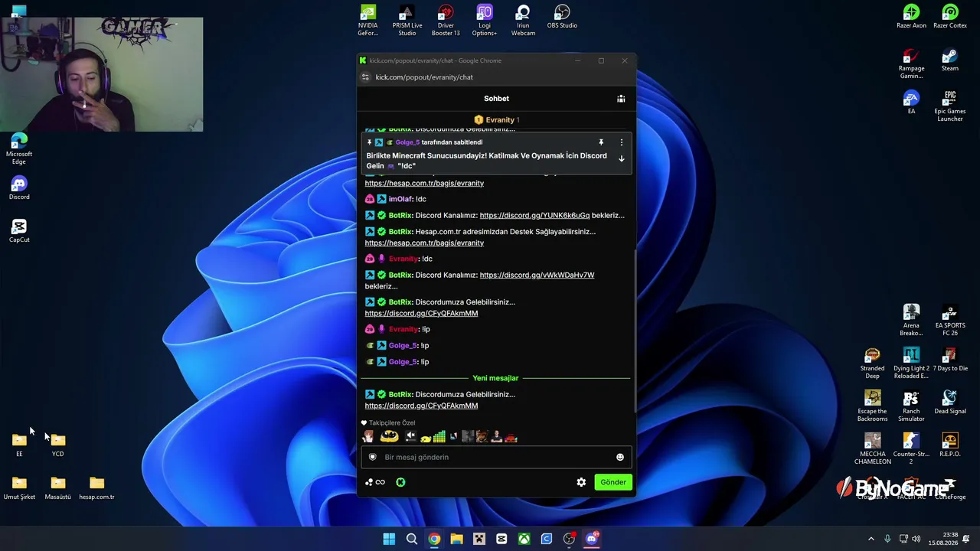Open the discord.gg/YUNK6k6uGq invite link
Screen dimensions: 980x551
pos(534,216)
